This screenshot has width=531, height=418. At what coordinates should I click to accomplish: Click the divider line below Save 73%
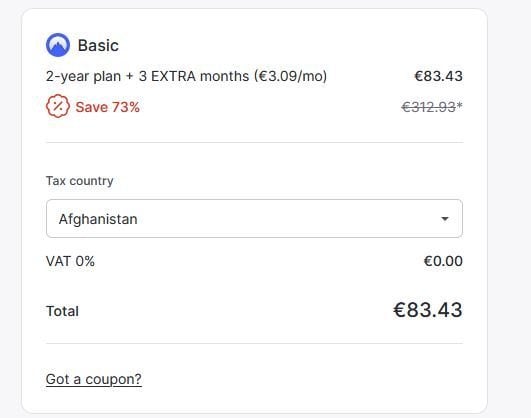[254, 143]
